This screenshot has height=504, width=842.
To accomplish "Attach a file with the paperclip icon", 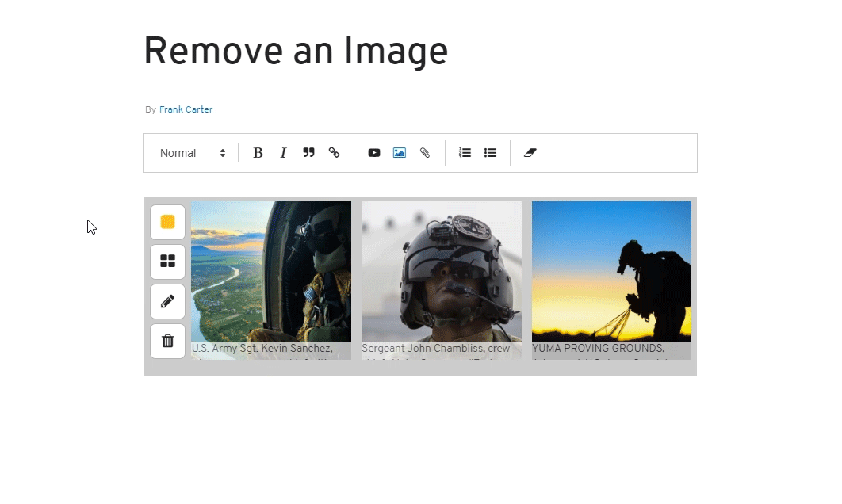I will pos(425,153).
